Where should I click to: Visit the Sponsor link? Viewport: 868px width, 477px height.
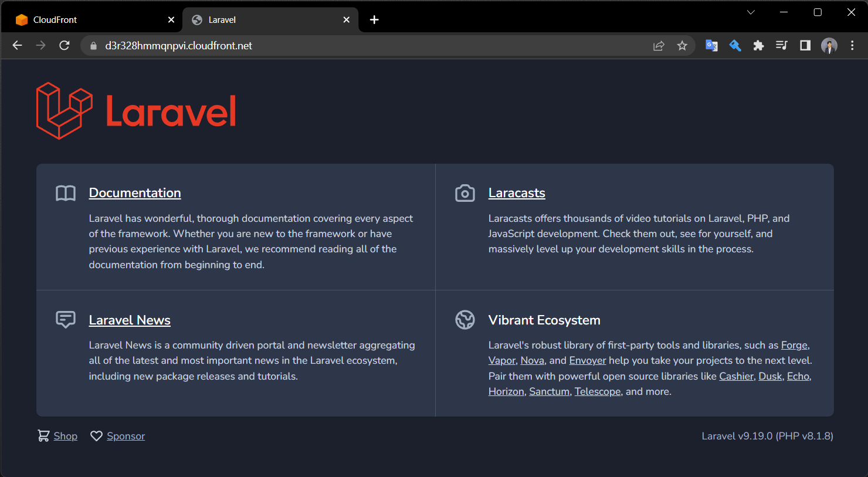point(126,436)
